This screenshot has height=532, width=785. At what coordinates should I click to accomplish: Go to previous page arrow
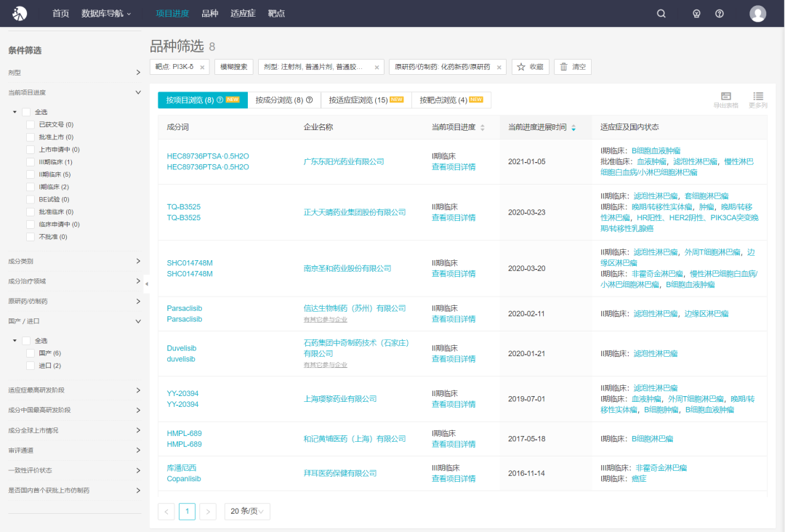pyautogui.click(x=166, y=512)
